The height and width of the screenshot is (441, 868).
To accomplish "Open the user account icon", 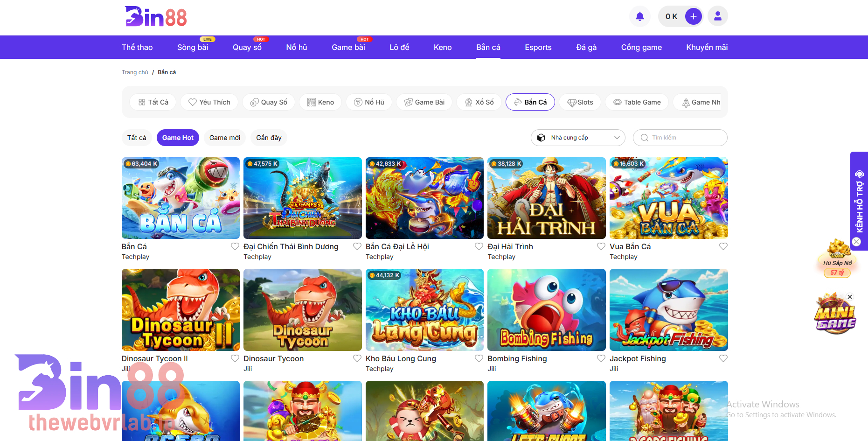I will tap(717, 16).
